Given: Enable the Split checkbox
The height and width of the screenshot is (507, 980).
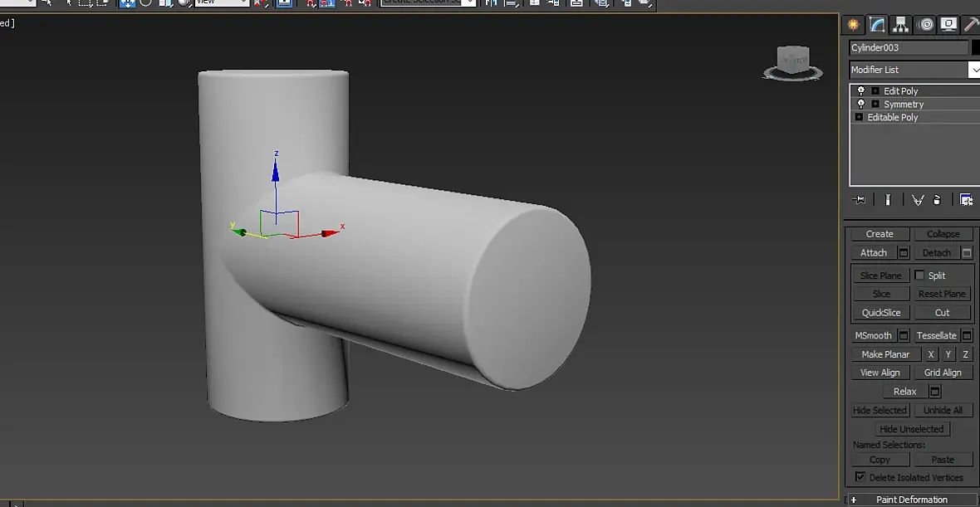Looking at the screenshot, I should 919,275.
